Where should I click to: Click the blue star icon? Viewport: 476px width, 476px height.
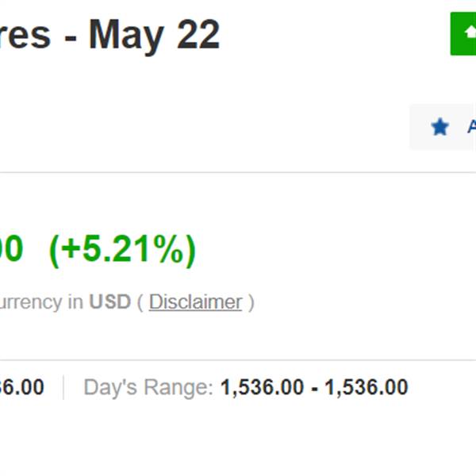(440, 127)
